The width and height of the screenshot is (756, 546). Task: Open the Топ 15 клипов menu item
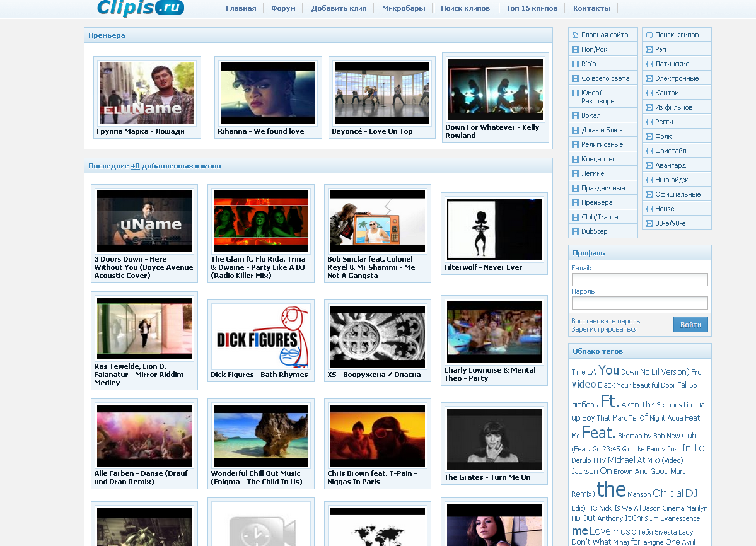pos(532,8)
